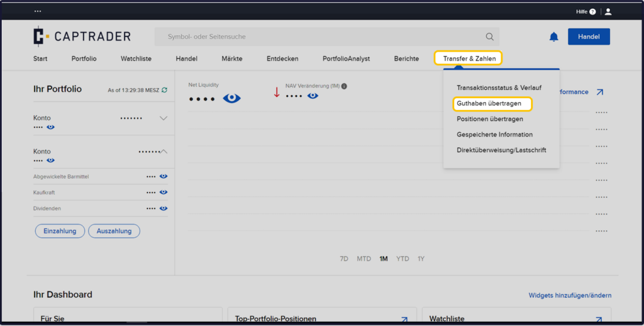Select 7D chart range
The height and width of the screenshot is (326, 644).
(x=344, y=259)
